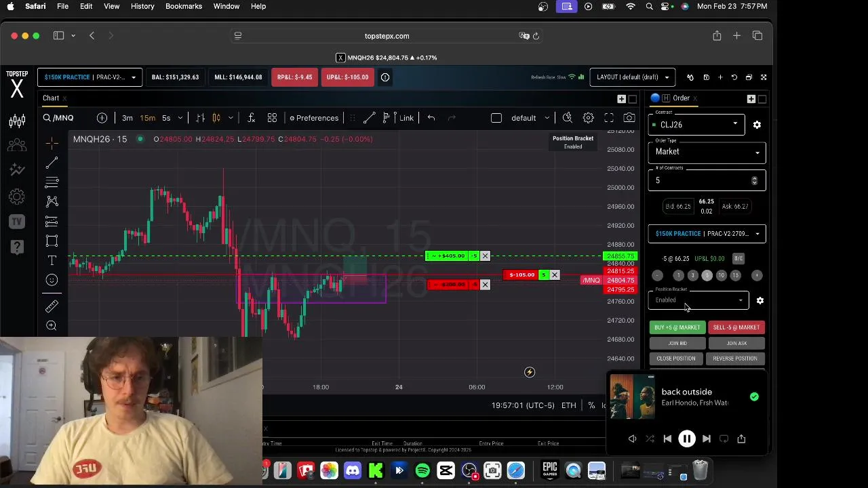
Task: Toggle the rectangle checkbox before 'default'
Action: pyautogui.click(x=496, y=118)
